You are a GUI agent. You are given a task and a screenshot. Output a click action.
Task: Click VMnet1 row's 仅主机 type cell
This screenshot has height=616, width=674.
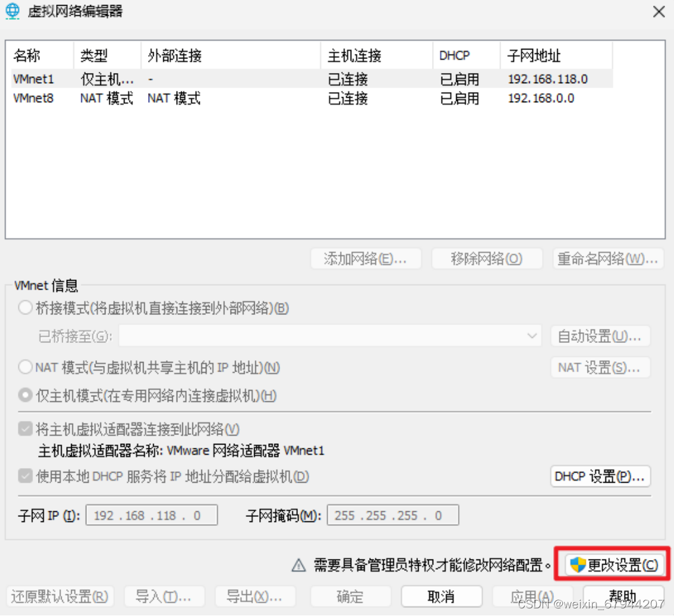[107, 79]
